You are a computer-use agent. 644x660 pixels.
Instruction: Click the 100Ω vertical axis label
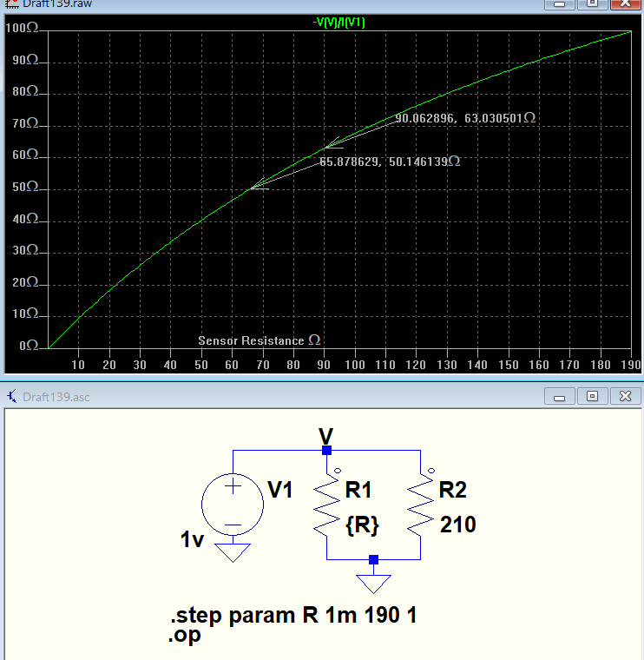click(x=22, y=28)
